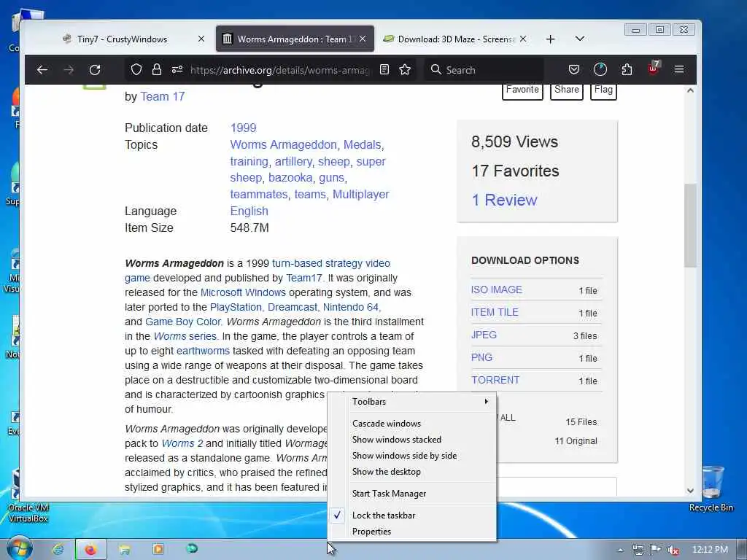Open the uBlock Origin extension icon
The height and width of the screenshot is (560, 747).
[653, 69]
